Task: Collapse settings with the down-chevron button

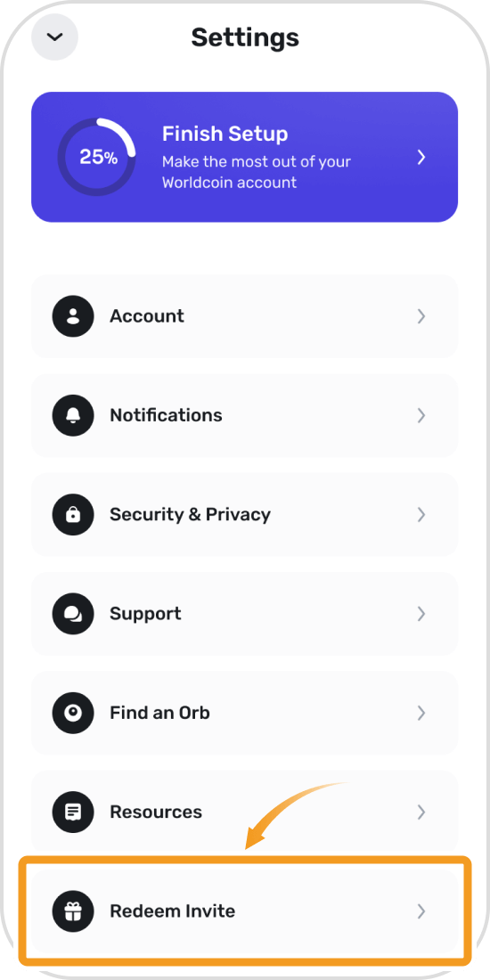Action: coord(55,37)
